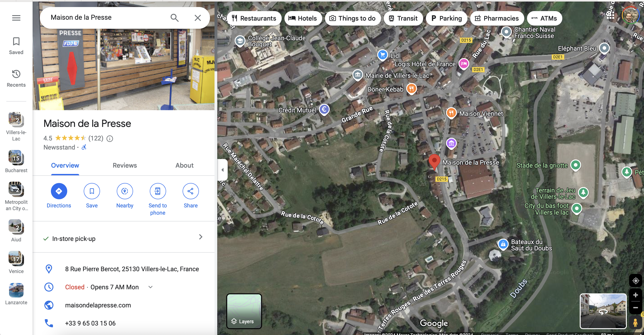Screen dimensions: 644x335
Task: Open Google apps grid icon
Action: (x=610, y=15)
